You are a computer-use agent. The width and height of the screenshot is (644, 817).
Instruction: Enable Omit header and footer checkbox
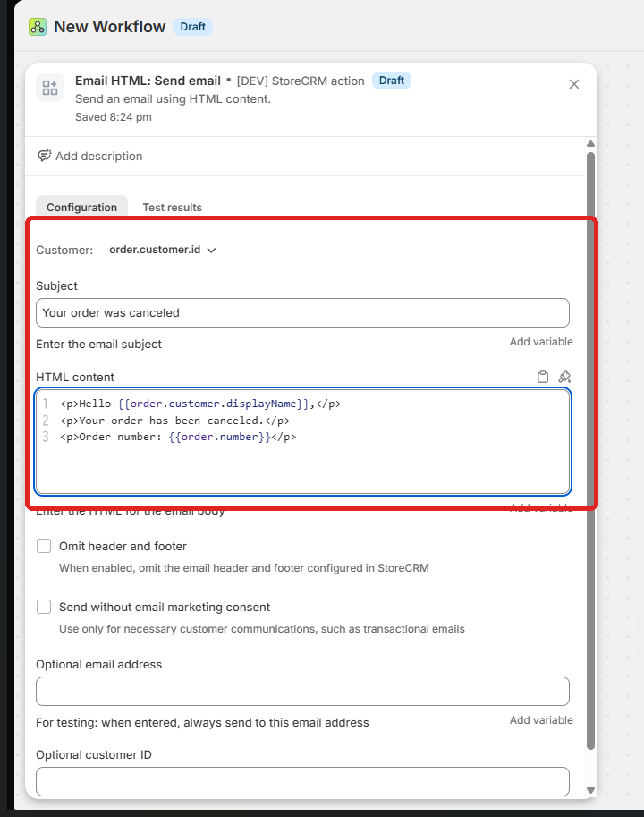[x=44, y=546]
